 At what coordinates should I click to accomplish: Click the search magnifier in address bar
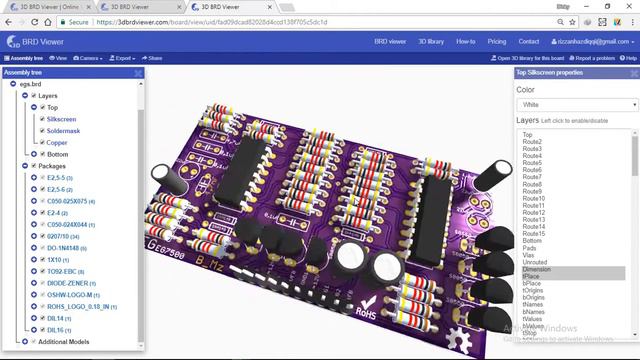pos(560,22)
